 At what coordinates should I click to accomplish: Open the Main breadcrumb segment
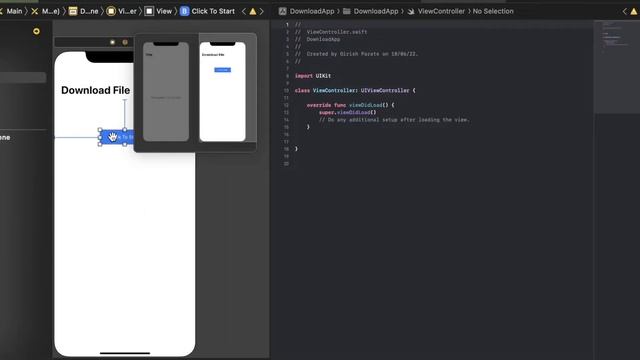click(14, 11)
